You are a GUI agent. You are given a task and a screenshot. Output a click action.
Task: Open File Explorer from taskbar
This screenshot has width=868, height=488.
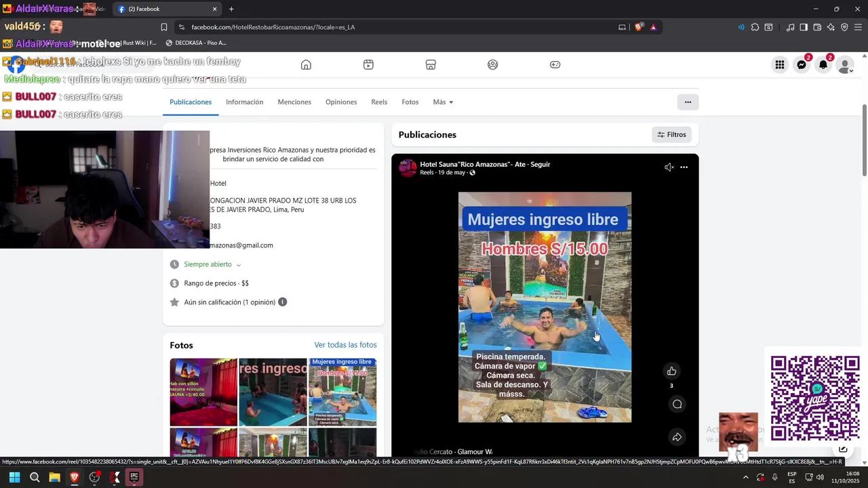pyautogui.click(x=54, y=477)
